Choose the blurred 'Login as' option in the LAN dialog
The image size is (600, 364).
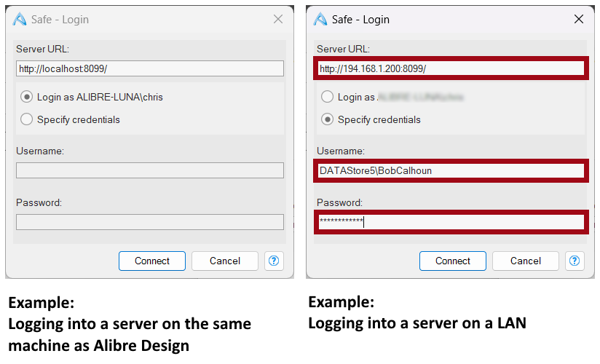click(x=328, y=97)
